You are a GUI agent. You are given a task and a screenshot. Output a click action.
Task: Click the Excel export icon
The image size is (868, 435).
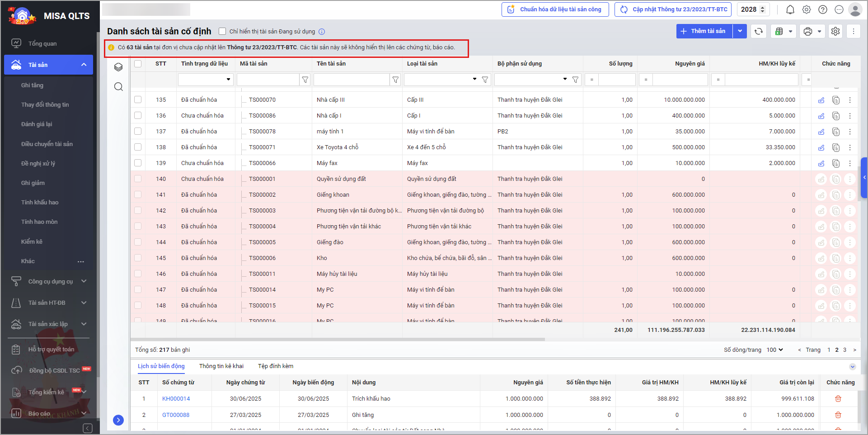[x=779, y=31]
